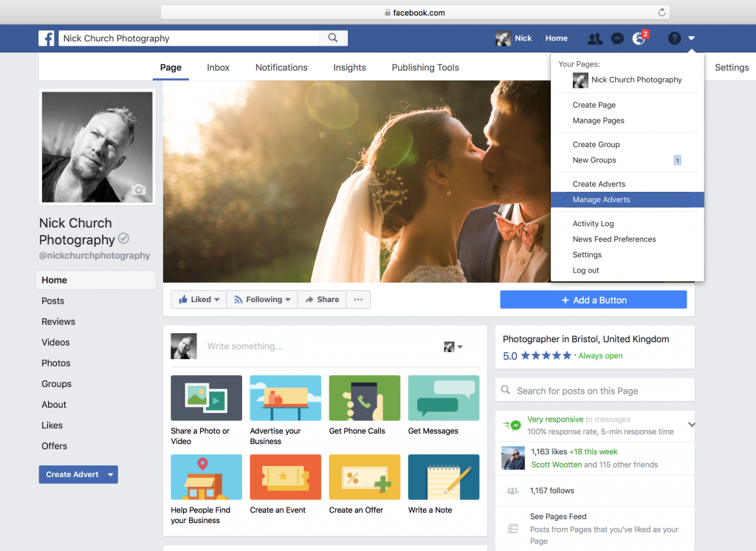Click the search icon in page posts search
The height and width of the screenshot is (551, 756).
pyautogui.click(x=505, y=390)
